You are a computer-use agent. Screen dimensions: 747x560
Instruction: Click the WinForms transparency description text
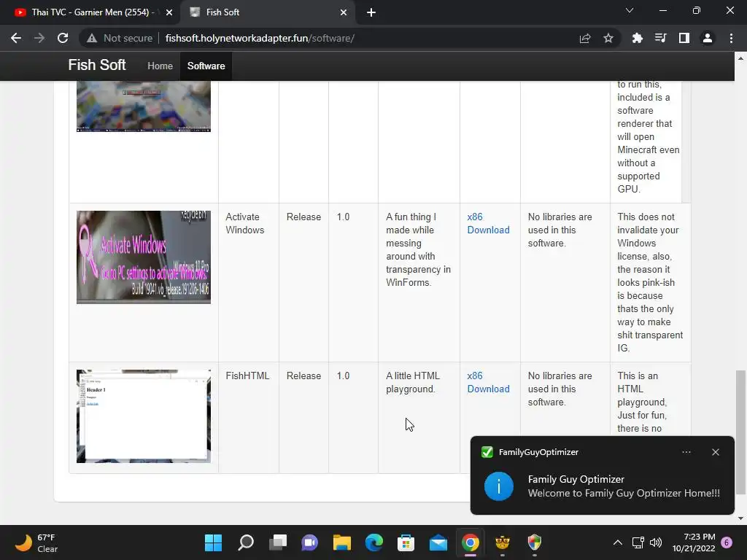point(418,249)
